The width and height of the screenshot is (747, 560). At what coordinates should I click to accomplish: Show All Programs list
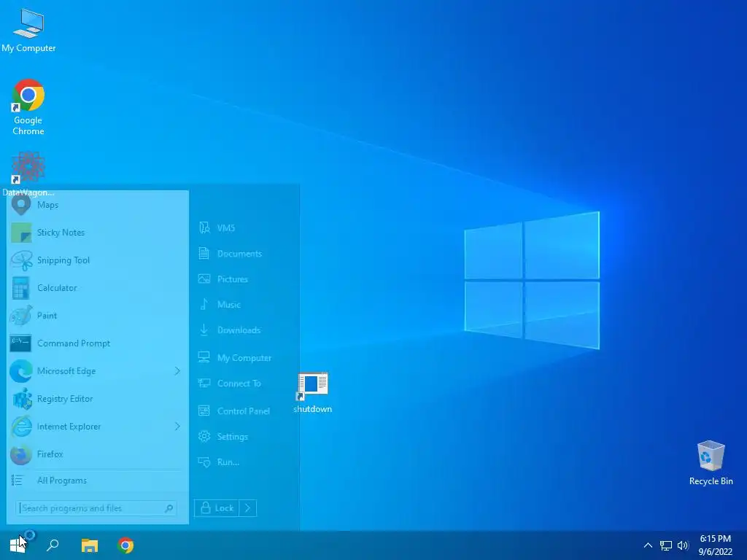pos(97,481)
